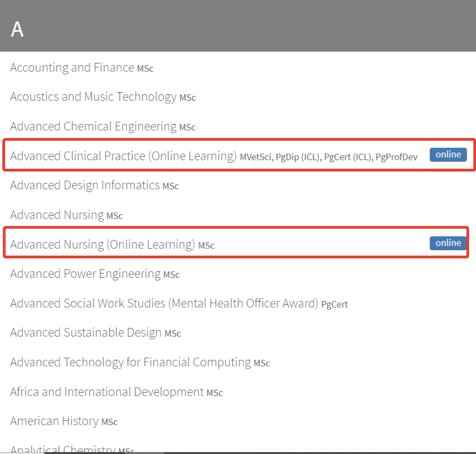
Task: Open Advanced Nursing (Online Learning) MSc
Action: [103, 244]
